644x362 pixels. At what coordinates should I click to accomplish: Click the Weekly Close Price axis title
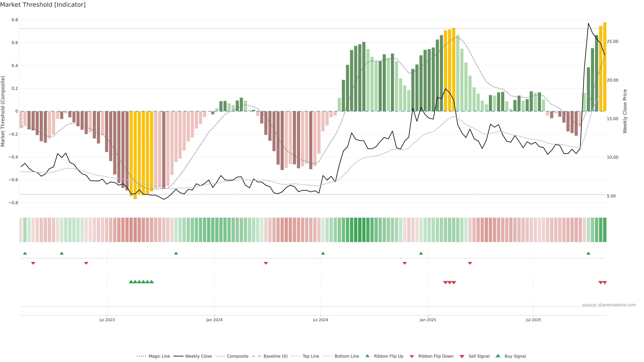(625, 111)
